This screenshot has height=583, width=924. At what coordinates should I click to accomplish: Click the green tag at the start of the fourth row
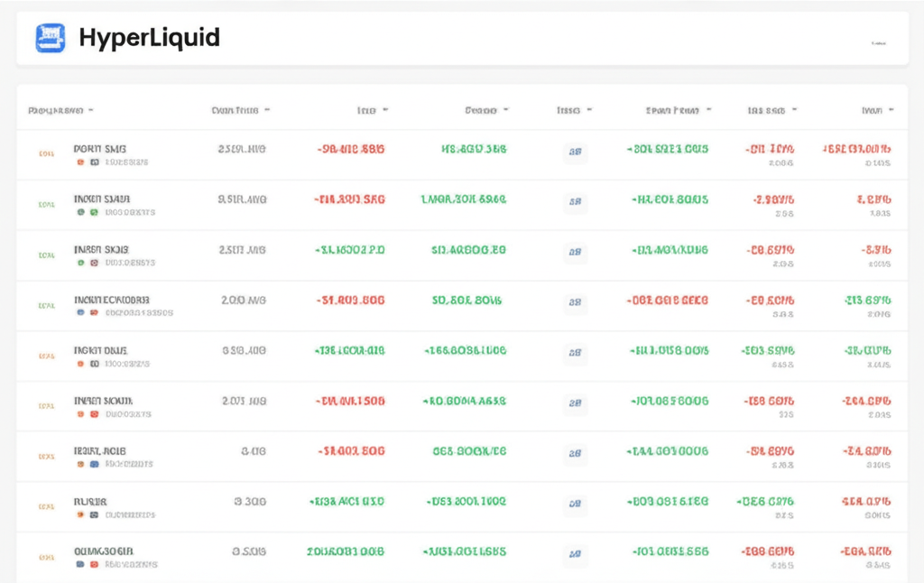[x=47, y=305]
